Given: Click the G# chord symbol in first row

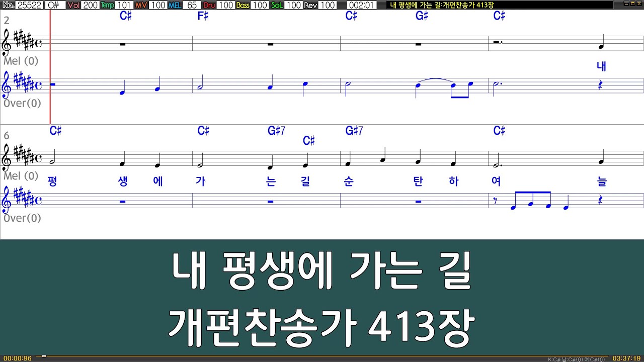Looking at the screenshot, I should coord(422,16).
